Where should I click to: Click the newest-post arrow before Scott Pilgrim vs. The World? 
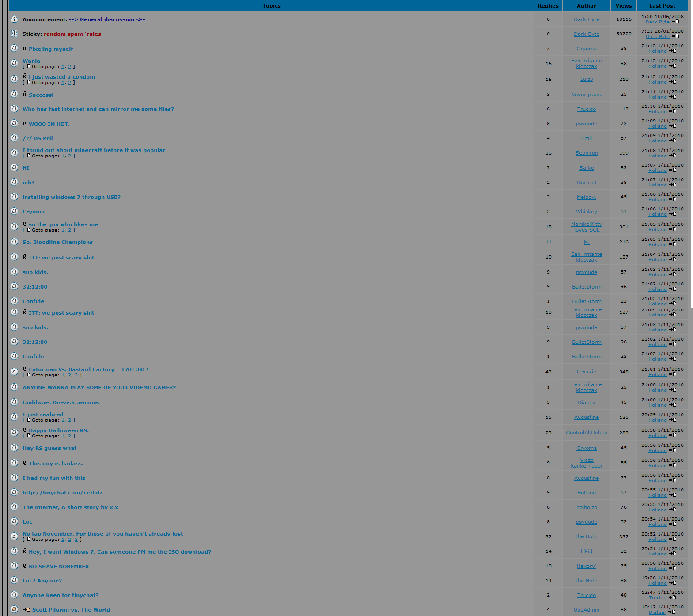point(27,610)
